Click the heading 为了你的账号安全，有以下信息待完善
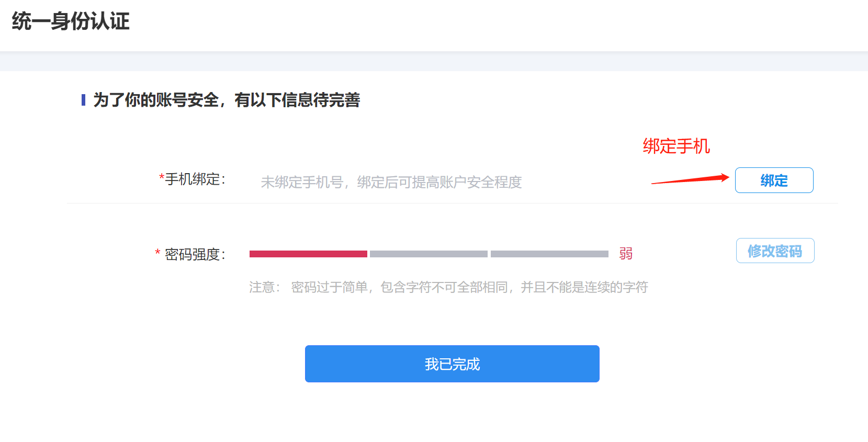This screenshot has height=442, width=868. pyautogui.click(x=226, y=100)
